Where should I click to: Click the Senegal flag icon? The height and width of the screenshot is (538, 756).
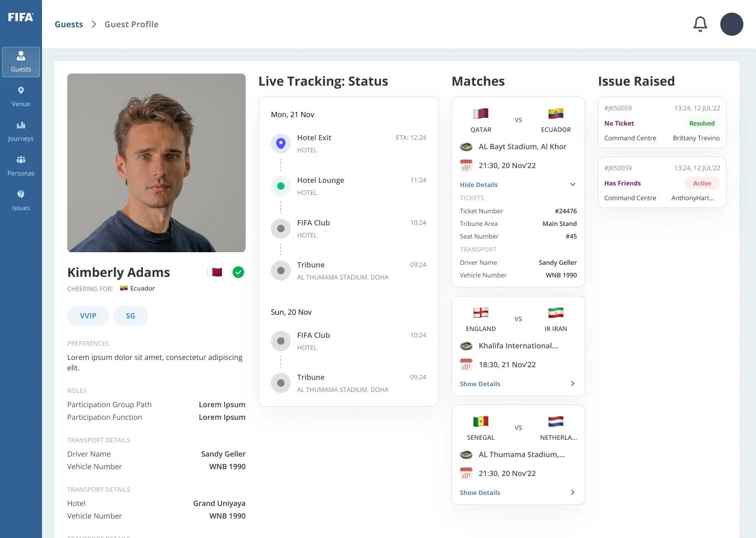click(x=481, y=421)
